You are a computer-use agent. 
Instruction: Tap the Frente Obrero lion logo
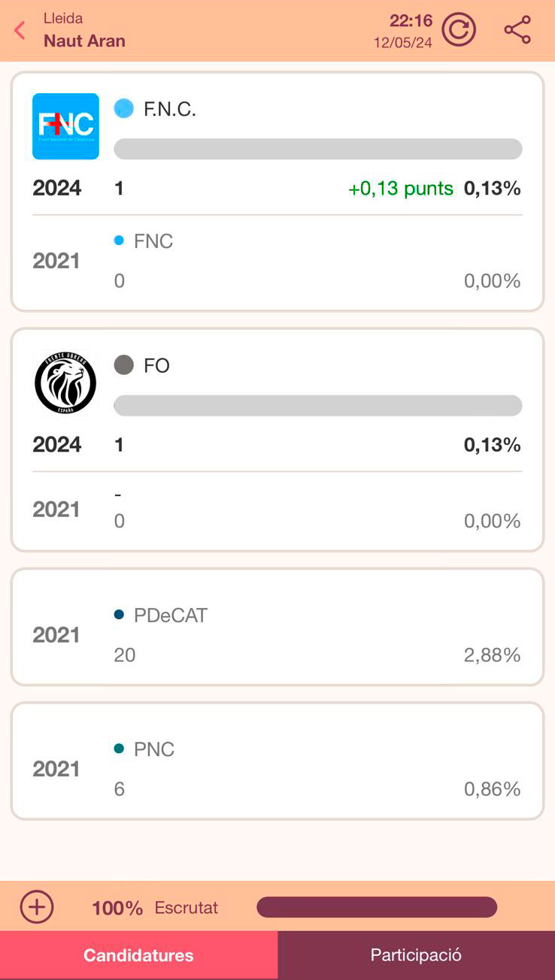65,383
